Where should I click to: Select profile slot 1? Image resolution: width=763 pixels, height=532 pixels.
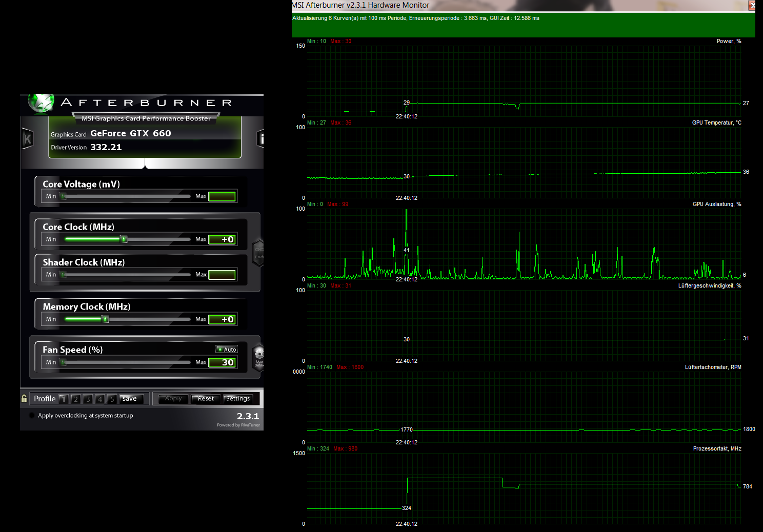click(64, 399)
